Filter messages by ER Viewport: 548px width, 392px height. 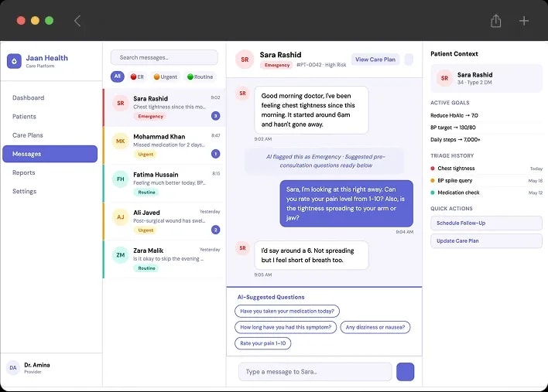coord(137,77)
